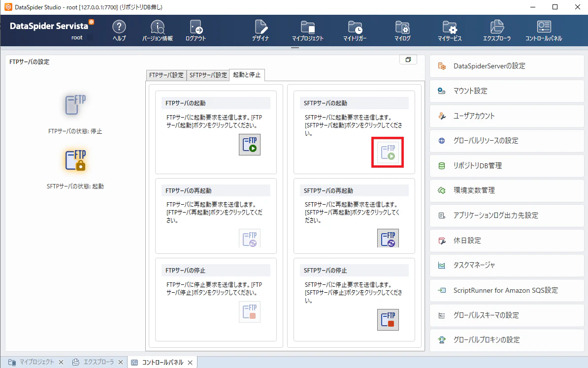Click the FTPサーバ起動 start button icon
Image resolution: width=588 pixels, height=368 pixels.
250,145
